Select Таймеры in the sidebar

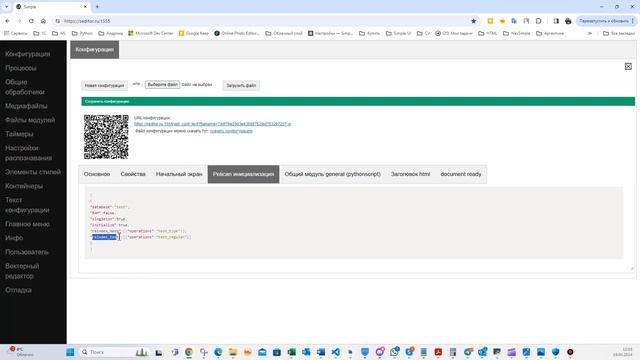click(x=19, y=134)
